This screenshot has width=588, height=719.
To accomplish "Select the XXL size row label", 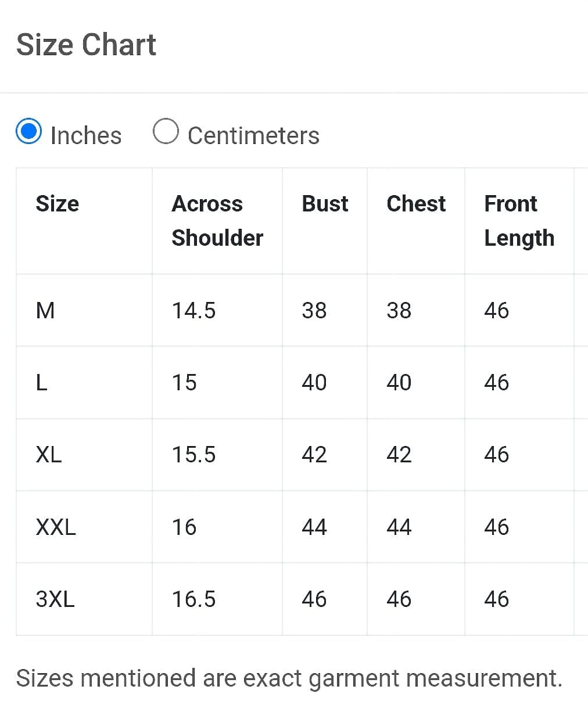I will tap(56, 527).
